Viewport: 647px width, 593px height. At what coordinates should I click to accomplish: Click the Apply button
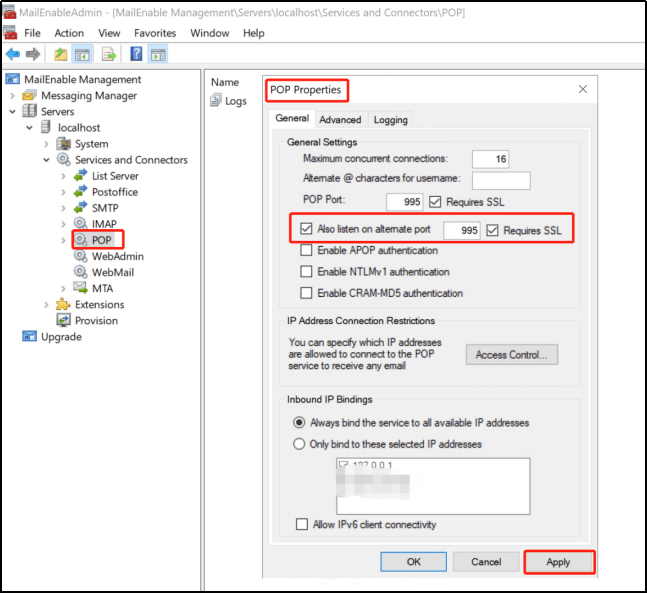558,562
